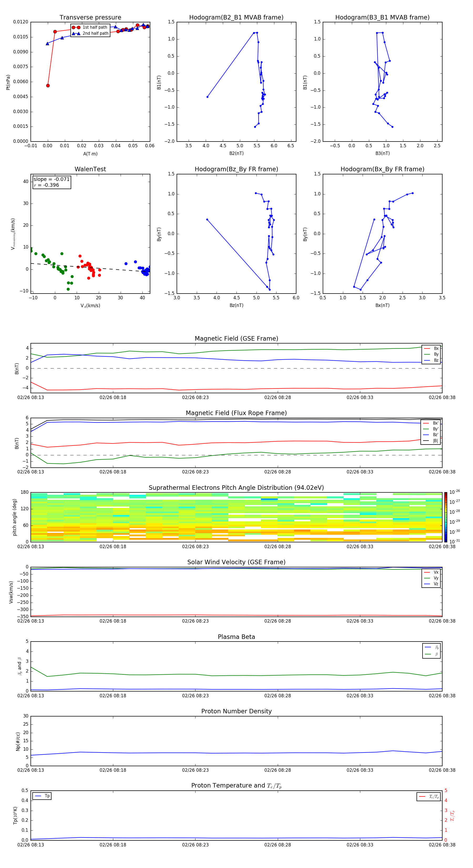This screenshot has height=868, width=473.
Task: Click the black |B| line sample in Flux Rope legend
Action: coord(426,441)
